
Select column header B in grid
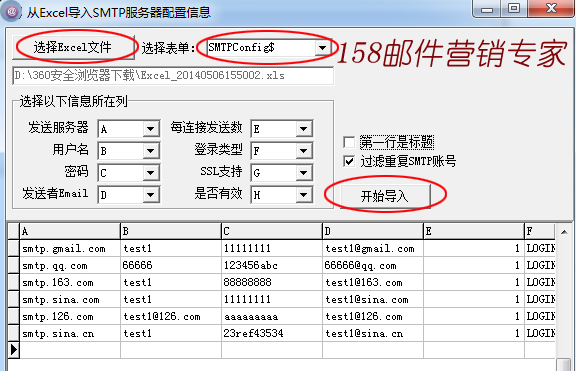[x=171, y=231]
